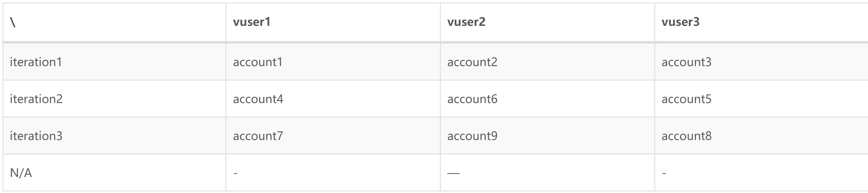Click the dash under vuser3 in N/A row

pos(664,173)
